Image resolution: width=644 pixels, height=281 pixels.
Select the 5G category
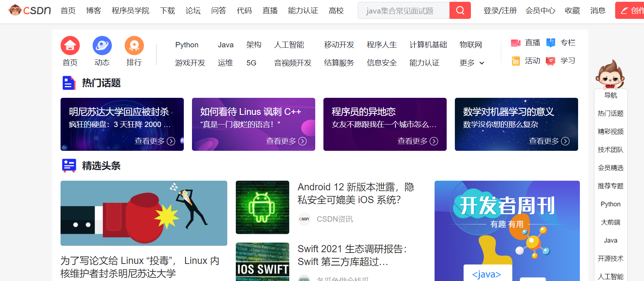[x=251, y=63]
